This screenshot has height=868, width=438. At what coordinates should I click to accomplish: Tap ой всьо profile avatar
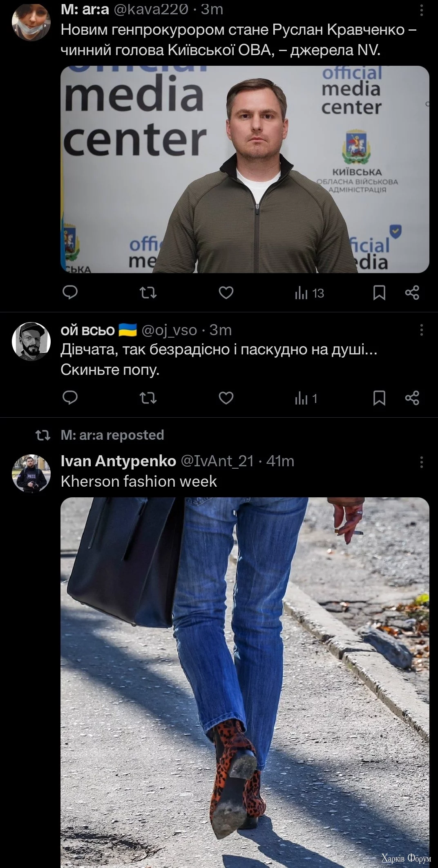pyautogui.click(x=31, y=341)
